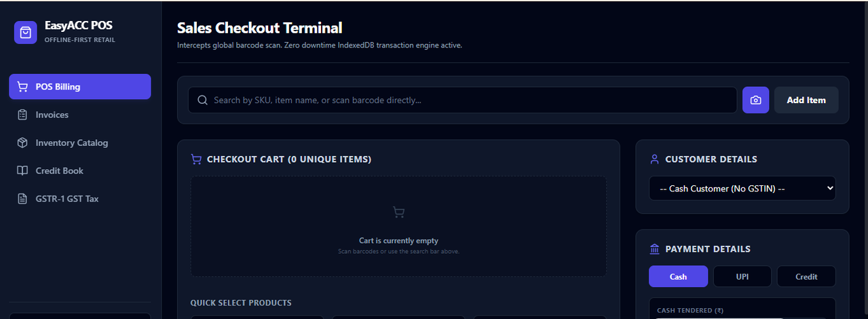This screenshot has height=319, width=868.
Task: Click the Invoices clipboard icon
Action: [x=22, y=115]
